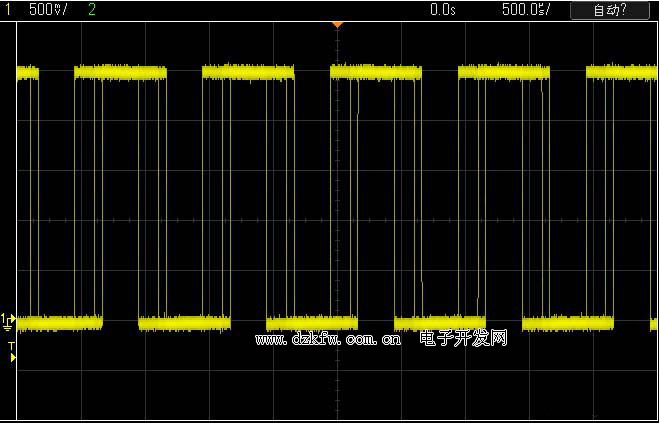The width and height of the screenshot is (659, 423).
Task: Click the center crosshair of the graticule
Action: (338, 220)
